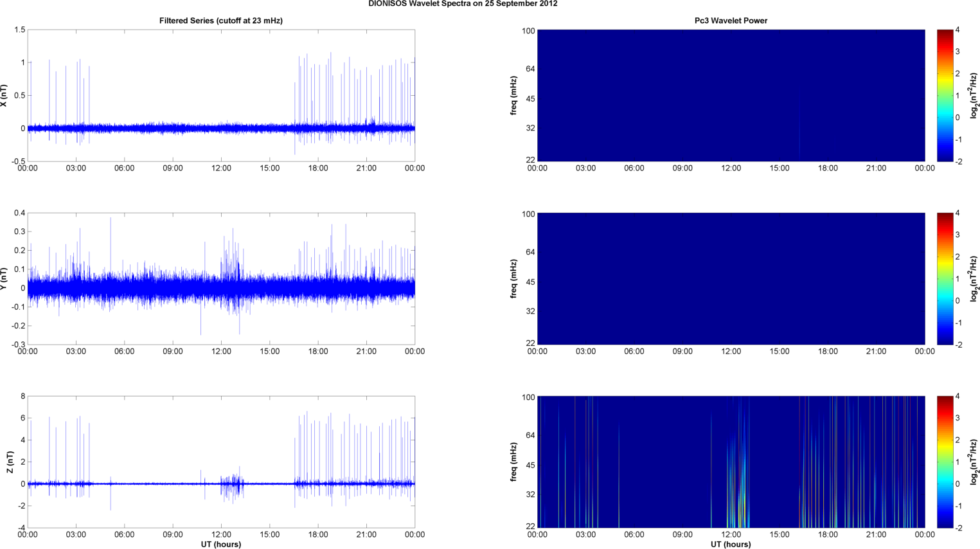Click 'UT (hours)' label under the Z series plot
Viewport: 980px width, 549px height.
tap(221, 544)
